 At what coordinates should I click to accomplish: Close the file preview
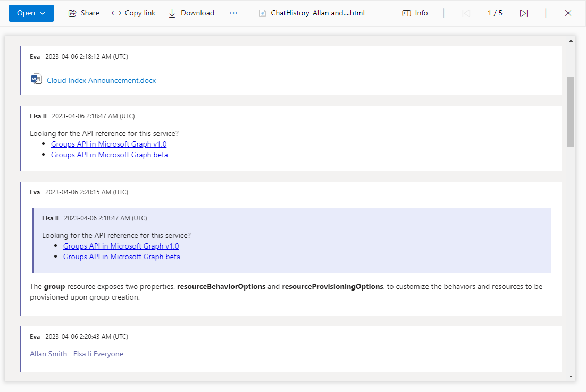568,13
